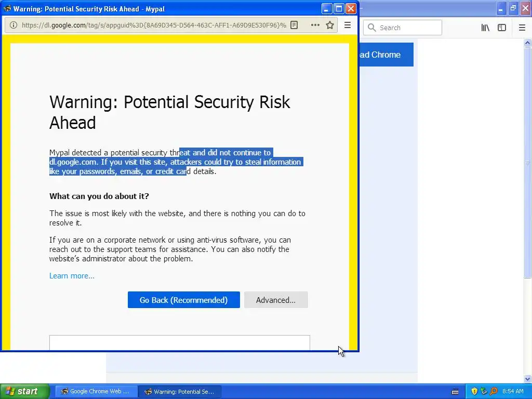Toggle reader view icon in address bar
Screen dimensions: 532x399
point(294,25)
